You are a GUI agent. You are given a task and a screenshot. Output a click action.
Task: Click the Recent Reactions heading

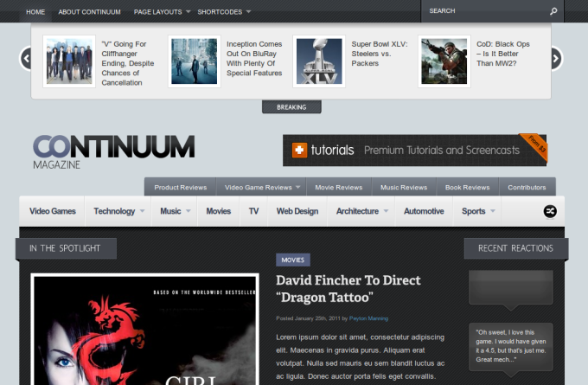(x=515, y=248)
